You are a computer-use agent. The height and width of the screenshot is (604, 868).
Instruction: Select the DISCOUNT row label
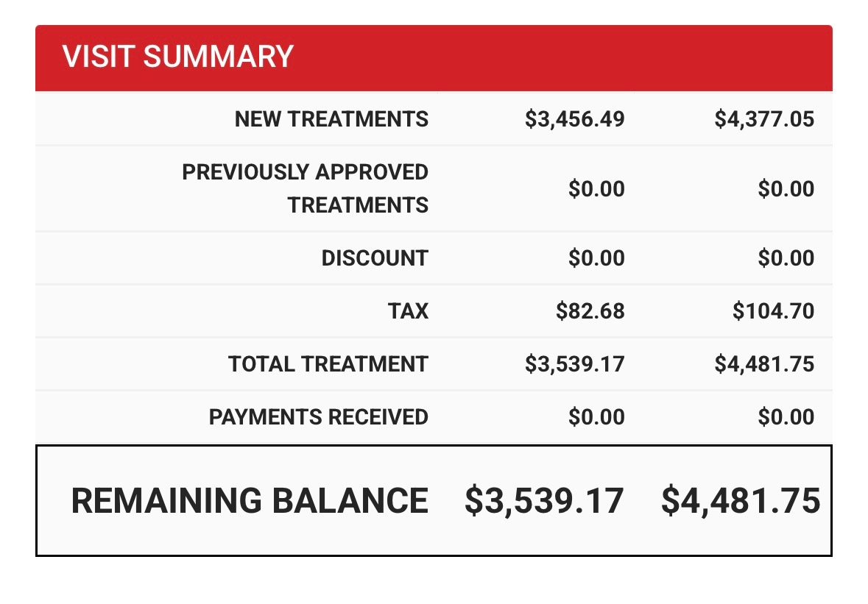(375, 258)
